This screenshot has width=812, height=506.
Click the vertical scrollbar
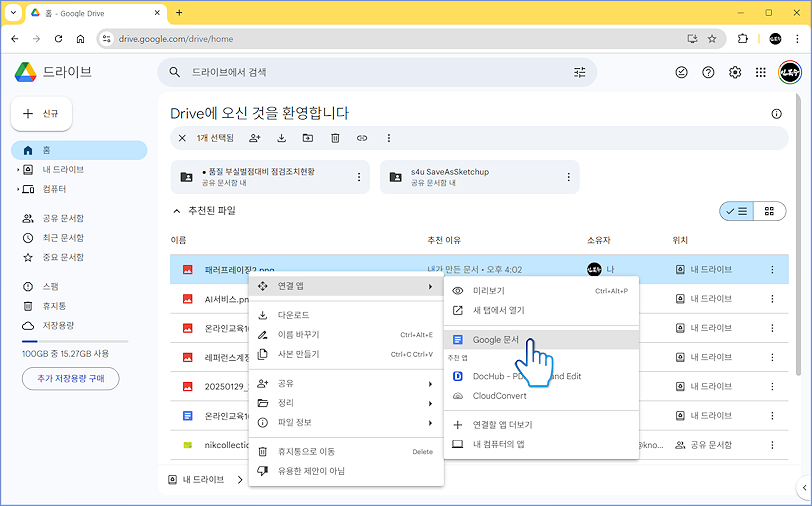pyautogui.click(x=800, y=233)
